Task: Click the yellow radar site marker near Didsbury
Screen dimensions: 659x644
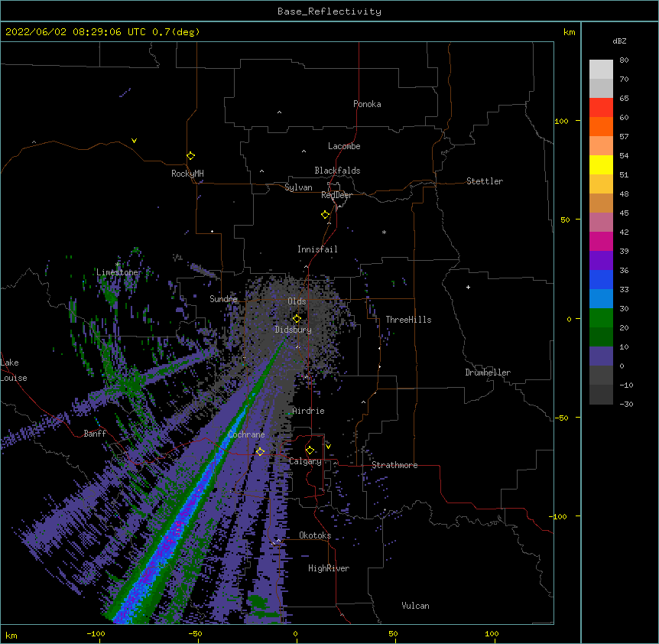Action: tap(297, 319)
